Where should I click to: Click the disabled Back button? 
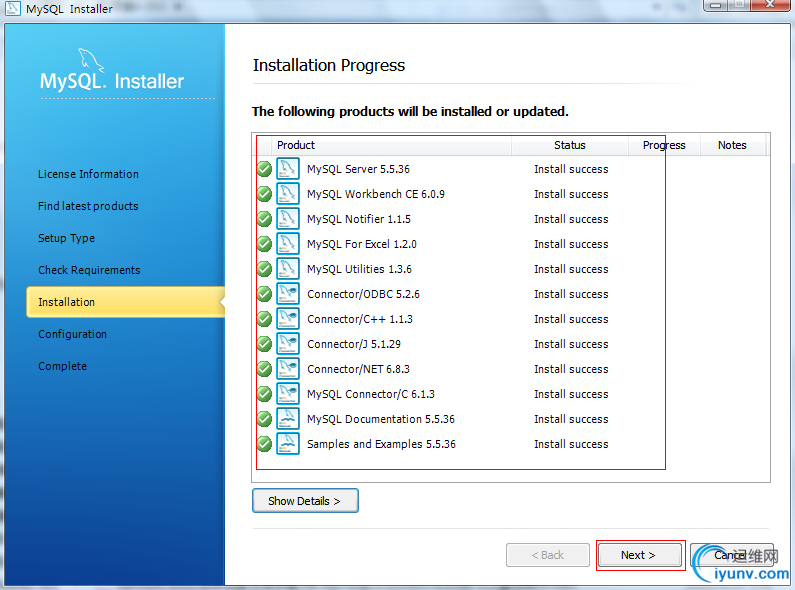(x=548, y=555)
